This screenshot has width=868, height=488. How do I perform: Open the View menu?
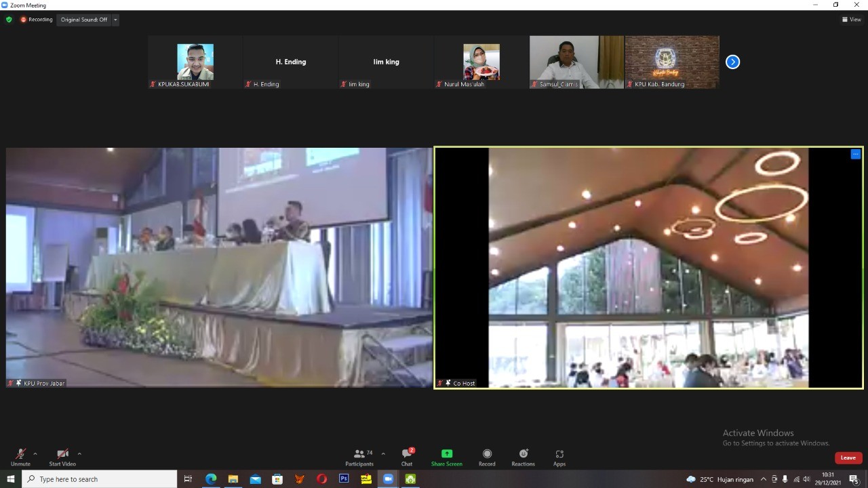(851, 20)
